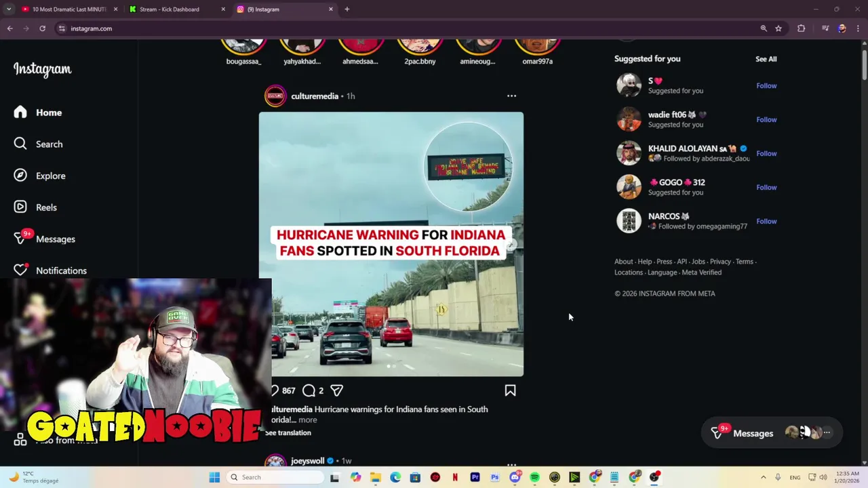Click the Instagram logo in sidebar
This screenshot has width=868, height=488.
point(42,69)
